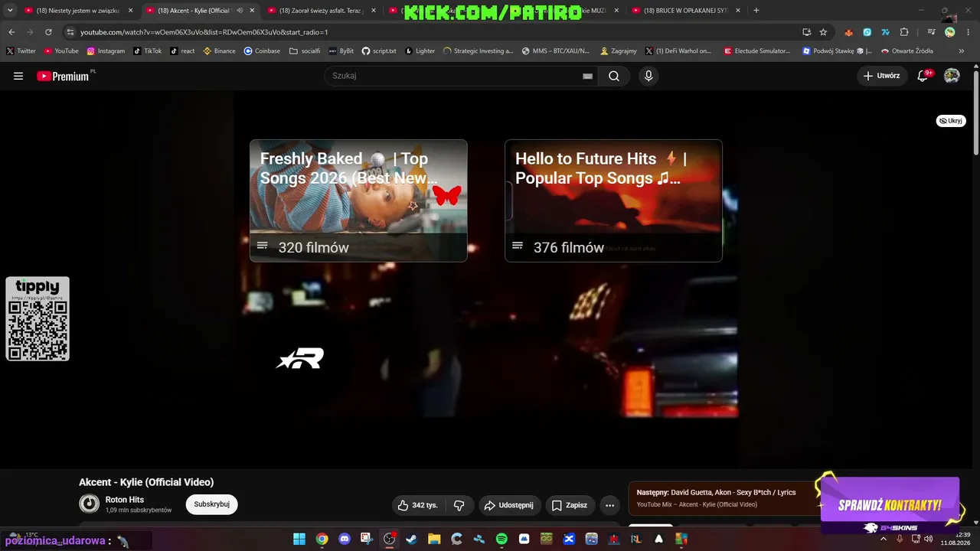Open Steam from the taskbar

click(x=412, y=540)
